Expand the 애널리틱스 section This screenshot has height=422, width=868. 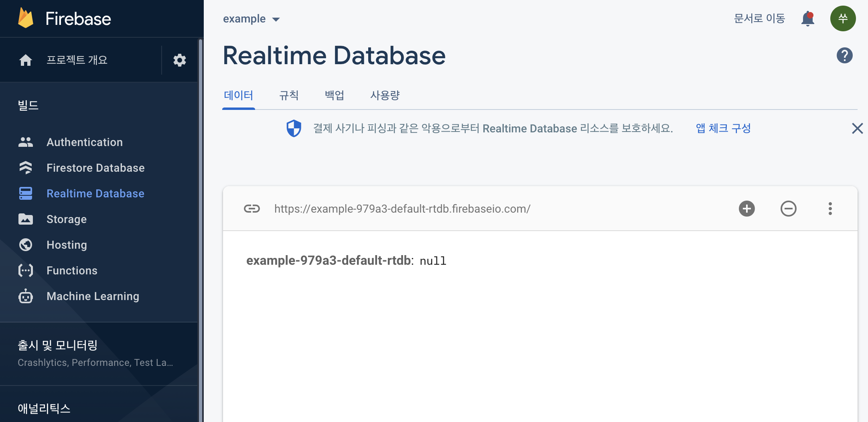(44, 408)
